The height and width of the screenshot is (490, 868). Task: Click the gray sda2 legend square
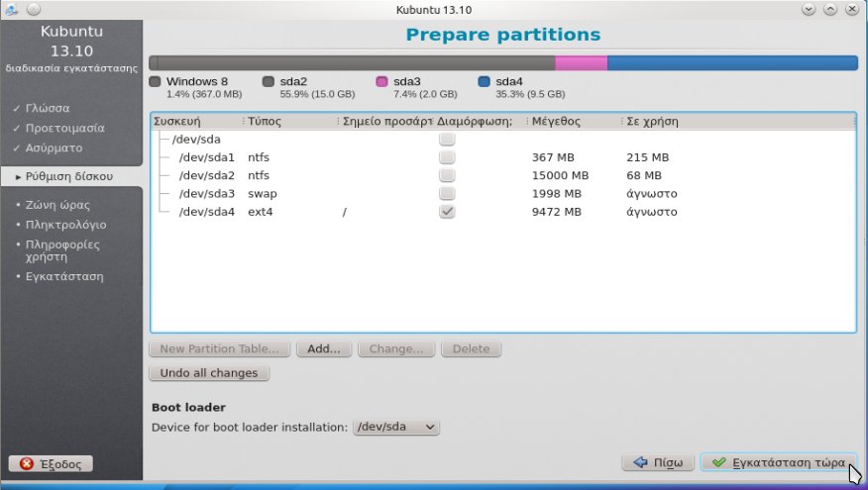(269, 81)
